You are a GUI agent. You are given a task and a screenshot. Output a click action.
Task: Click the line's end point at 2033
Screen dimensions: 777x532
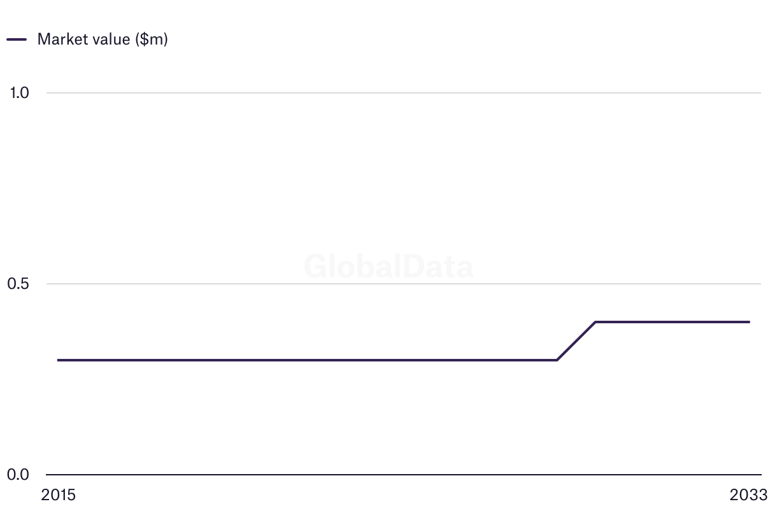(x=749, y=322)
